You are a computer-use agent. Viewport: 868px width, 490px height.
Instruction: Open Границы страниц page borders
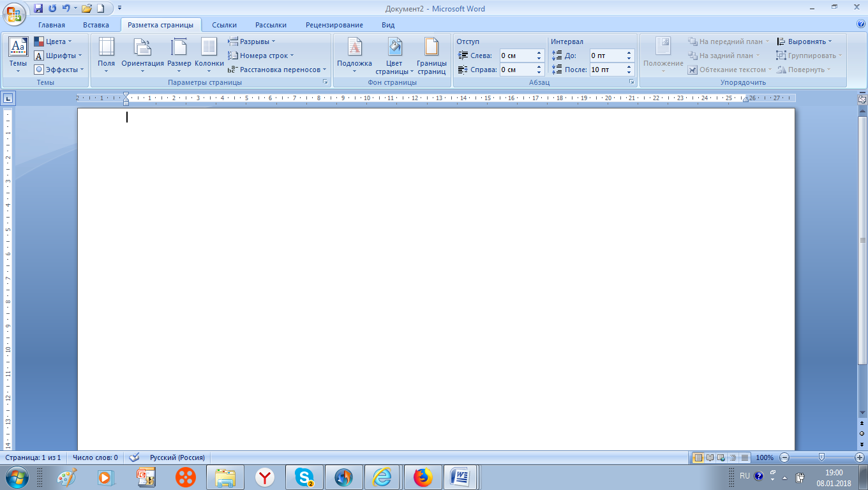pos(431,56)
